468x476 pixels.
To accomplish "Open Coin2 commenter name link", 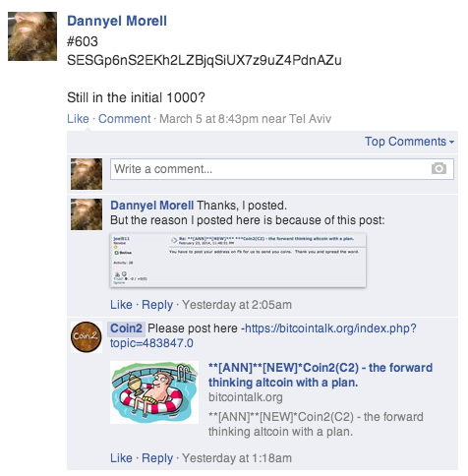I will pos(126,328).
